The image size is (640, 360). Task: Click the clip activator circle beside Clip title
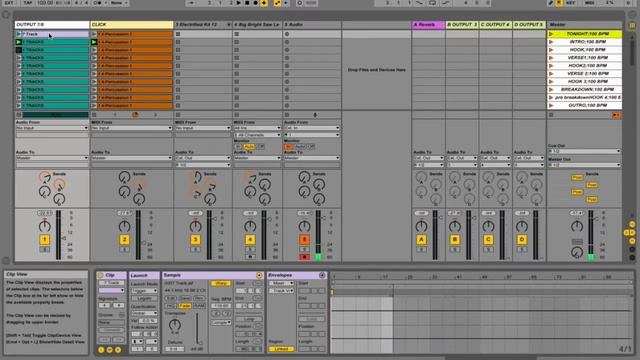pos(100,276)
